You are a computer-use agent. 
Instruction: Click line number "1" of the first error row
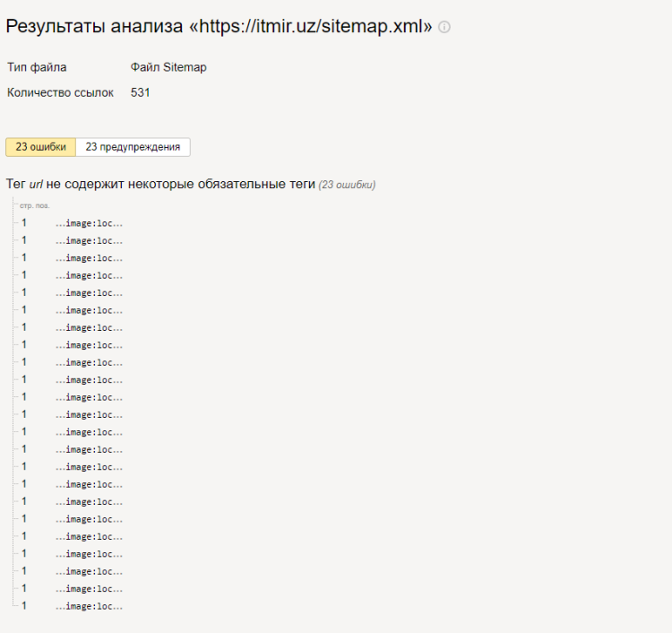(x=24, y=223)
